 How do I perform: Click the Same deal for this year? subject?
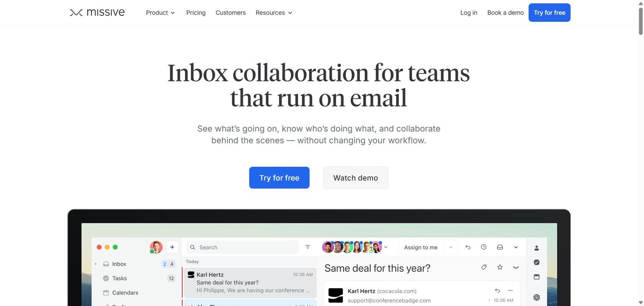click(x=378, y=268)
